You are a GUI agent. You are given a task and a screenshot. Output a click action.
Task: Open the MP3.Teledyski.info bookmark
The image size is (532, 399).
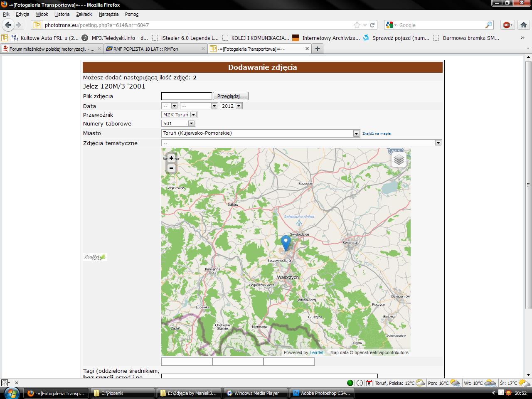click(115, 38)
